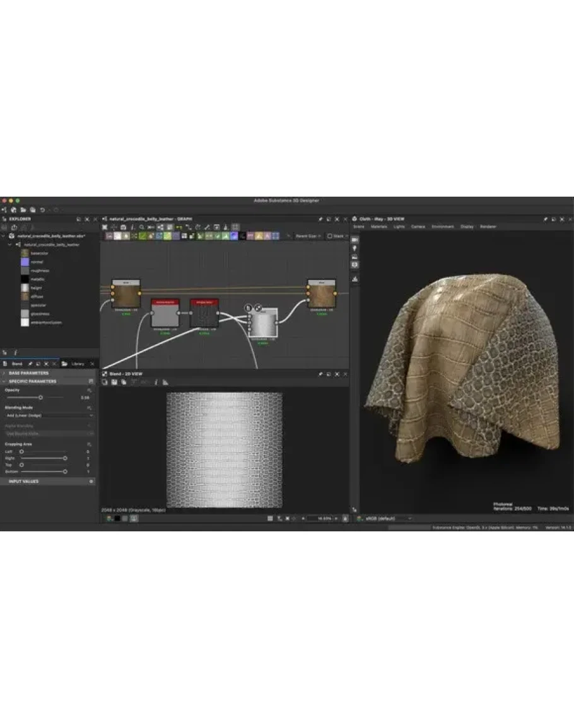Screen dimensions: 574x728
Task: Pin the Graph panel
Action: pos(320,219)
